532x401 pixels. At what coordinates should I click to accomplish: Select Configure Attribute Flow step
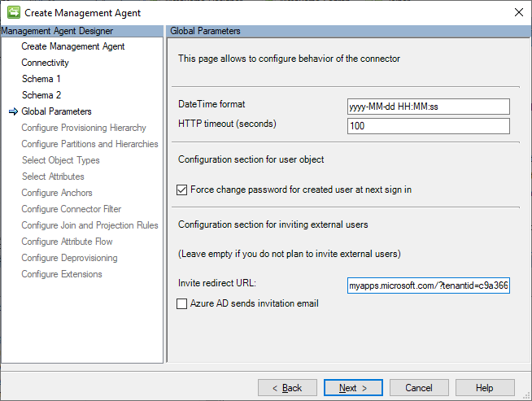click(67, 242)
